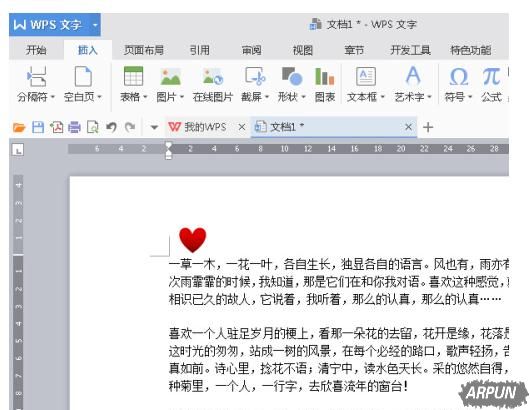Click in the line starting 相识已久的故人

(335, 299)
